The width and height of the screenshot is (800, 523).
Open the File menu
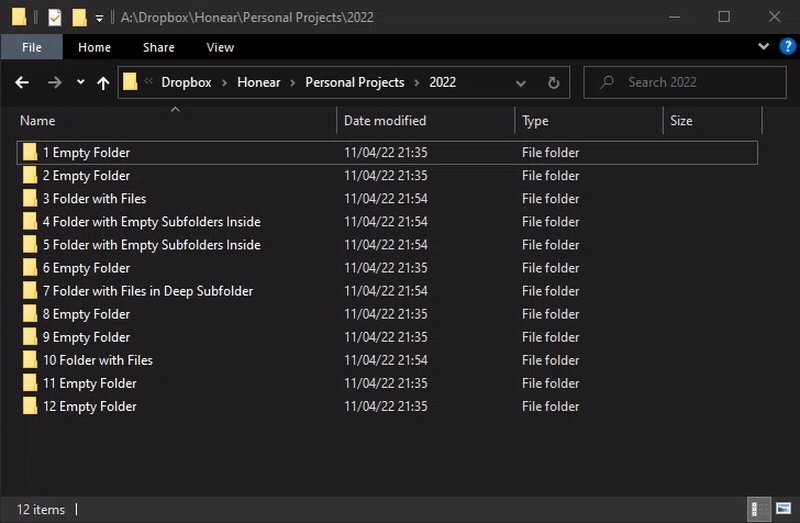click(31, 47)
